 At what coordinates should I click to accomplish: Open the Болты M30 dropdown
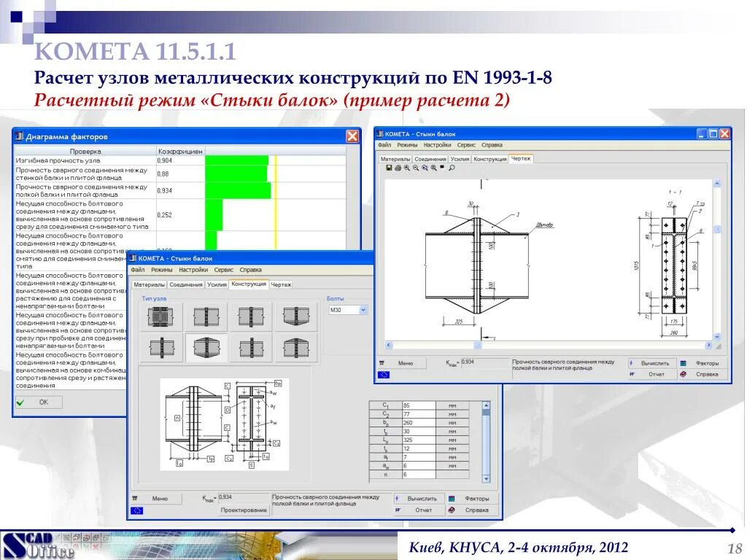click(363, 310)
